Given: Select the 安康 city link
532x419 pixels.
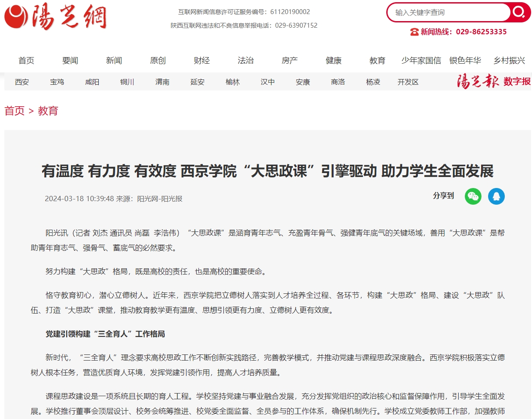Looking at the screenshot, I should click(303, 82).
